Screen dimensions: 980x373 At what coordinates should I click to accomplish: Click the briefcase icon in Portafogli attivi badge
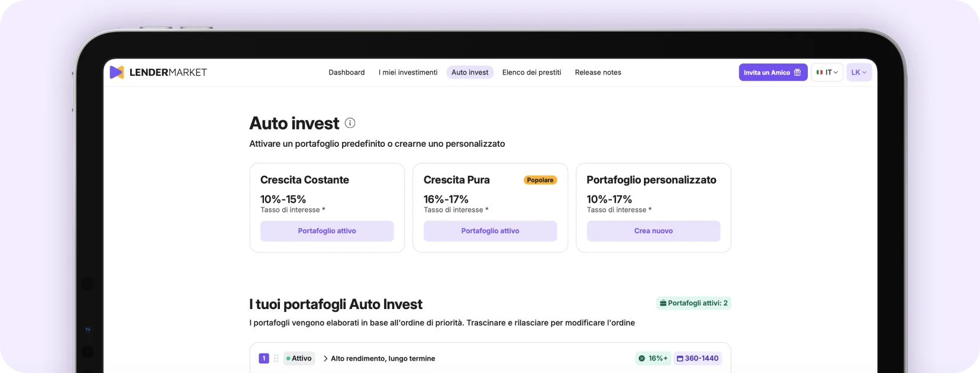(663, 303)
